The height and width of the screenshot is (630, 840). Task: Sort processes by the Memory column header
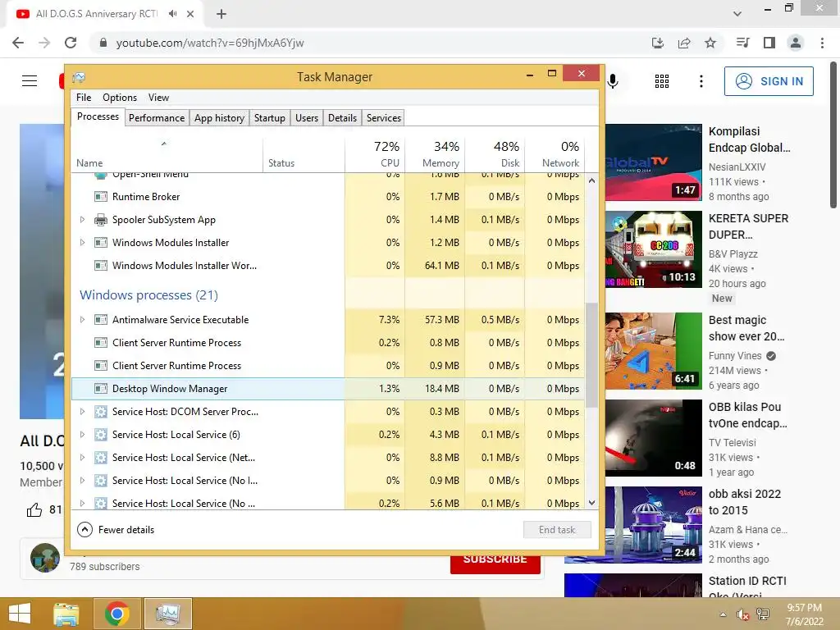point(435,154)
